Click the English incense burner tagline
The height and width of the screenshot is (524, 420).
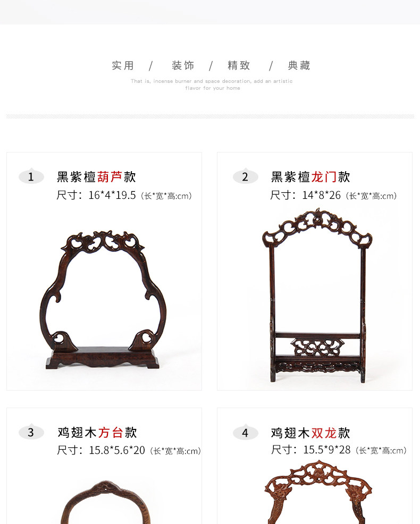click(x=212, y=84)
